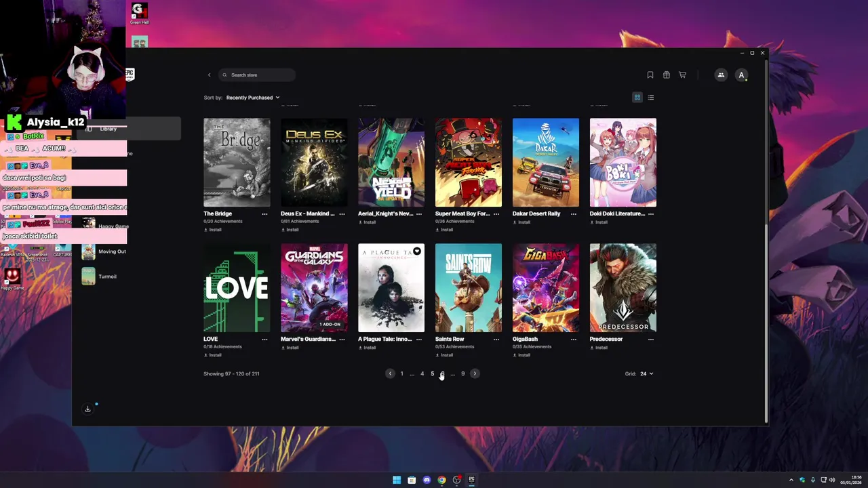The image size is (868, 488).
Task: Install the game LOVE
Action: coord(213,355)
